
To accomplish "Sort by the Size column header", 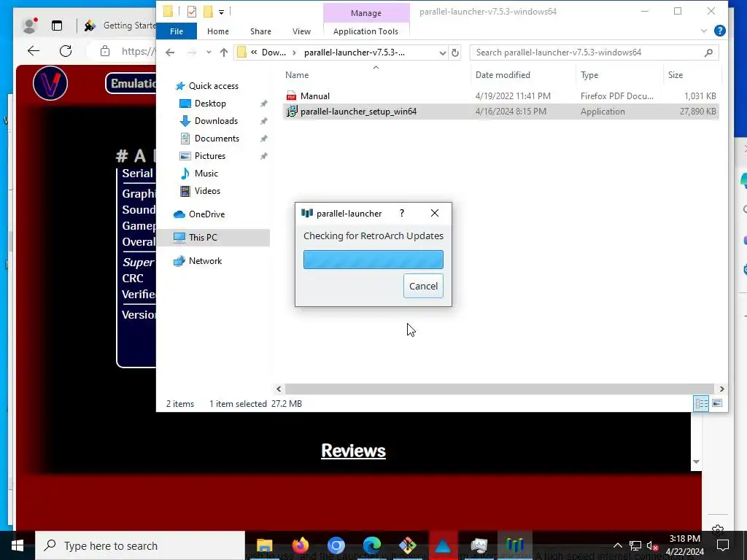I will [x=675, y=75].
